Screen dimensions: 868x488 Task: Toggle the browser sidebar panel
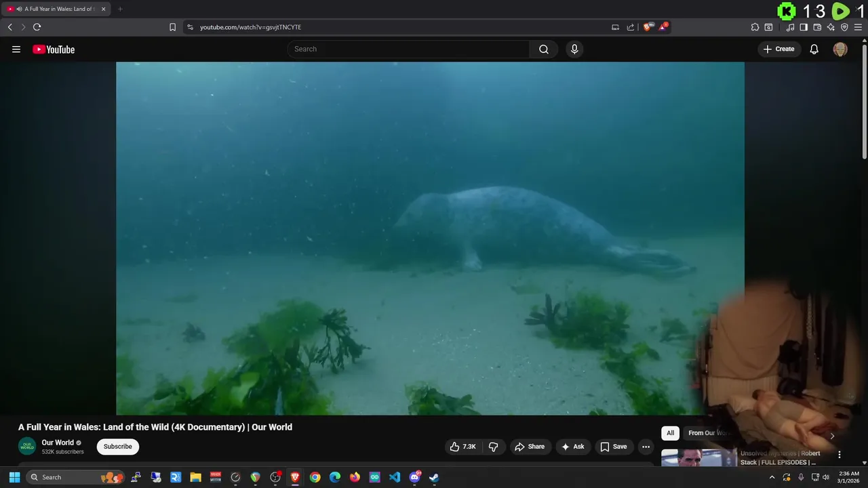pos(804,27)
